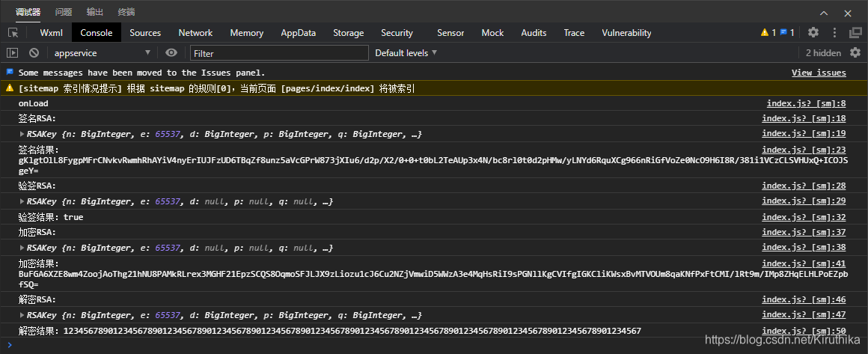
Task: Open the Mock tab
Action: coord(492,33)
